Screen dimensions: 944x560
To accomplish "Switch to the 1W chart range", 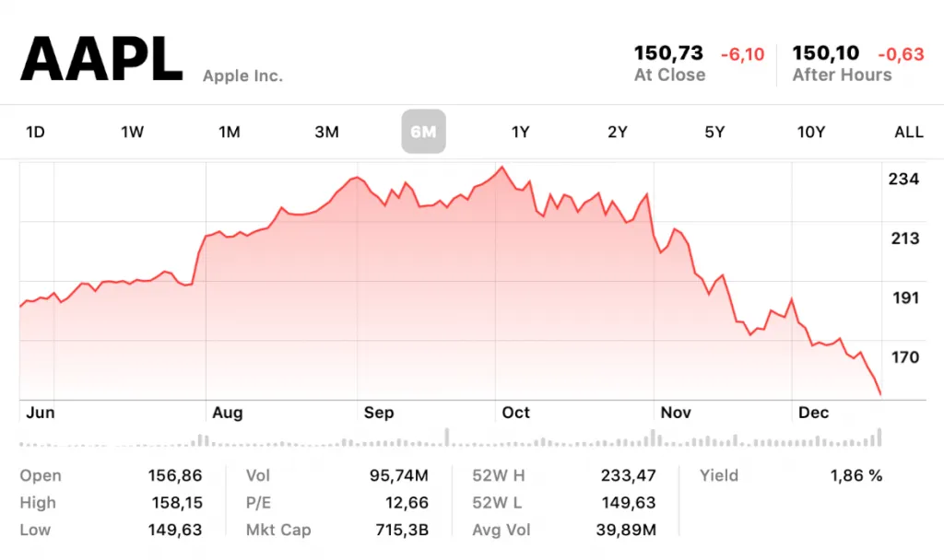I will tap(132, 132).
